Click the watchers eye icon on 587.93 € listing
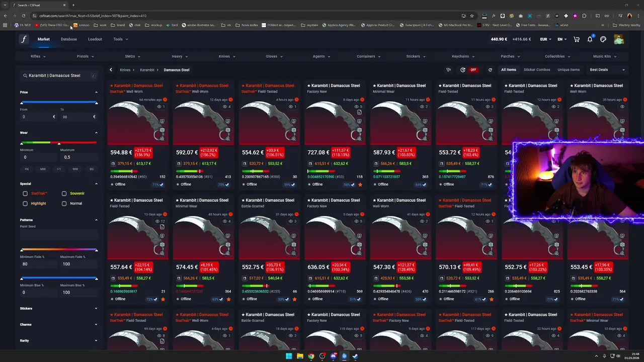Image resolution: width=644 pixels, height=362 pixels. (x=423, y=107)
